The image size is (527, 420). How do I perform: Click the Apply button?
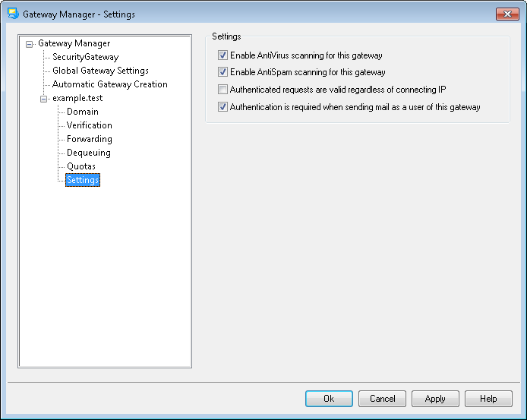(435, 399)
